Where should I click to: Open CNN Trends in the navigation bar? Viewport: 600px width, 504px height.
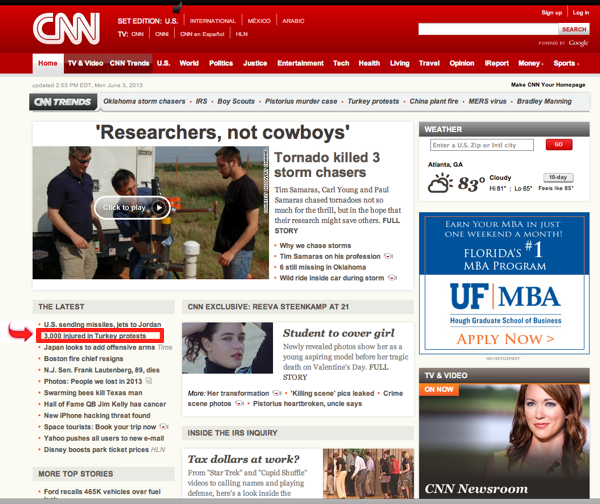tap(129, 63)
